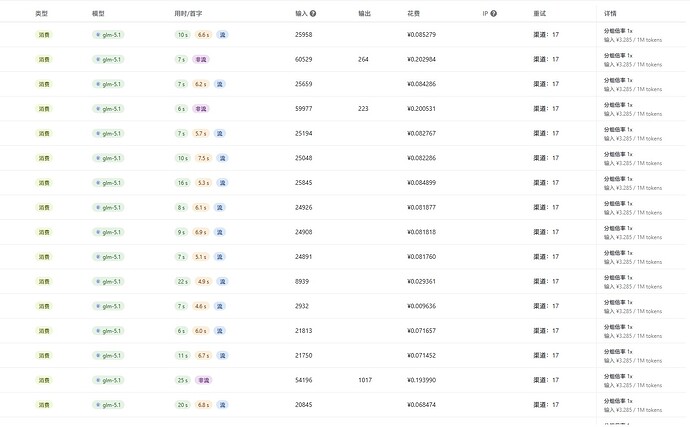Image resolution: width=690 pixels, height=427 pixels.
Task: Click the input value 25194
Action: click(304, 133)
